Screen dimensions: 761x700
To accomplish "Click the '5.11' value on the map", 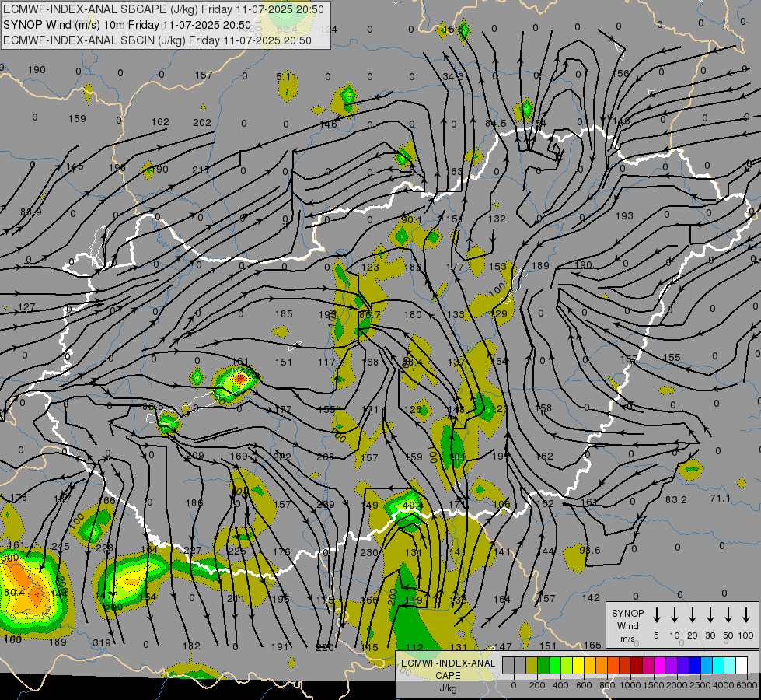I will 286,77.
